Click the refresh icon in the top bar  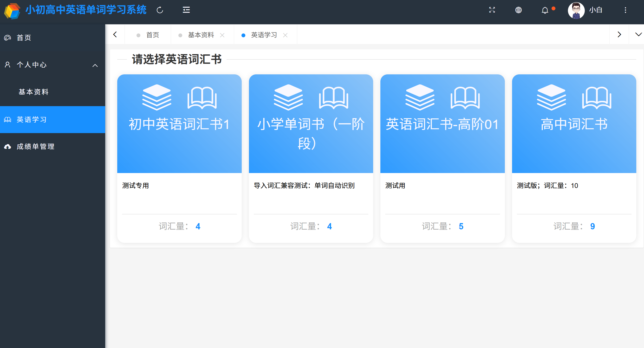160,10
